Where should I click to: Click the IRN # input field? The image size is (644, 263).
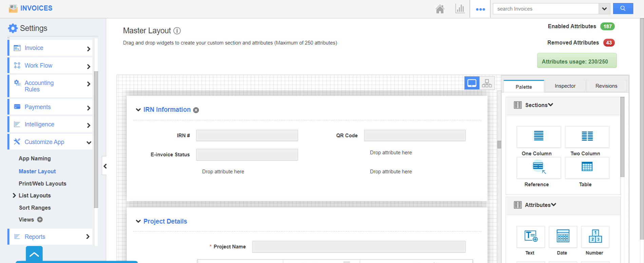click(x=247, y=136)
